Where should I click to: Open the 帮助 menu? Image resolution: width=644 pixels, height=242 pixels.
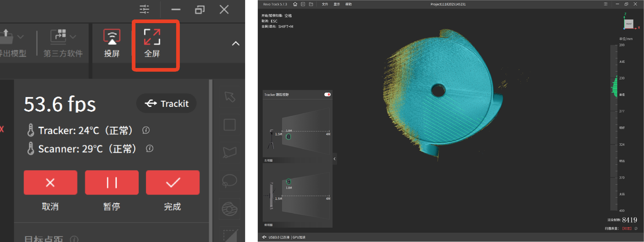348,4
